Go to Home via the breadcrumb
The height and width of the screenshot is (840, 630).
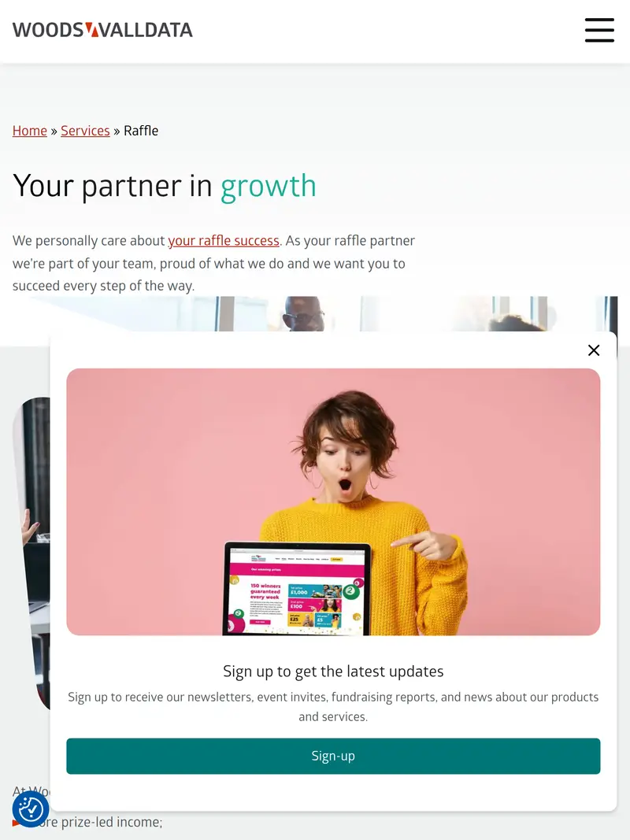pos(30,131)
